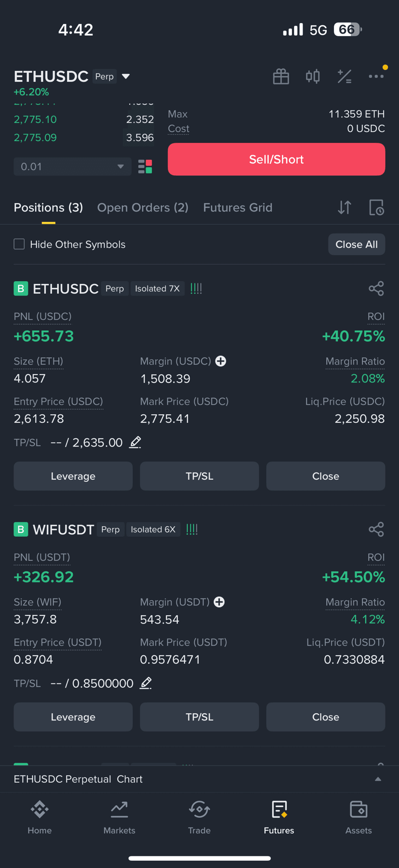Tap the Close All button

(357, 244)
